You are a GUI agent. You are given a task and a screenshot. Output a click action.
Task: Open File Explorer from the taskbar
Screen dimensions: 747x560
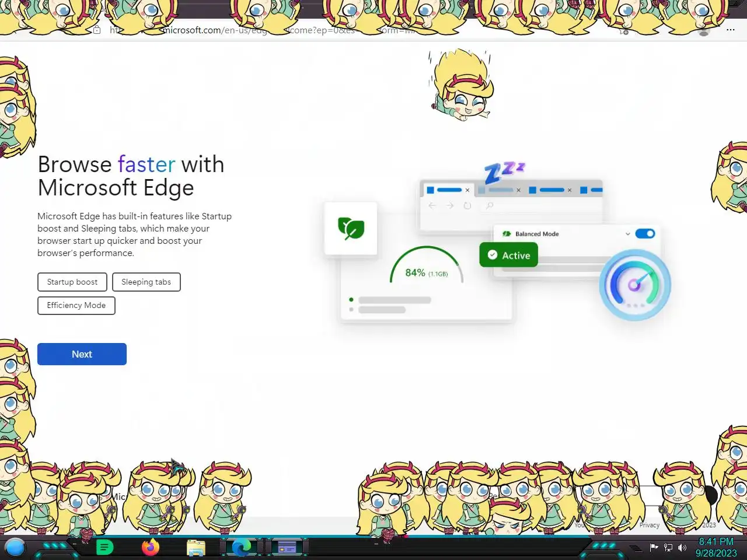point(196,548)
